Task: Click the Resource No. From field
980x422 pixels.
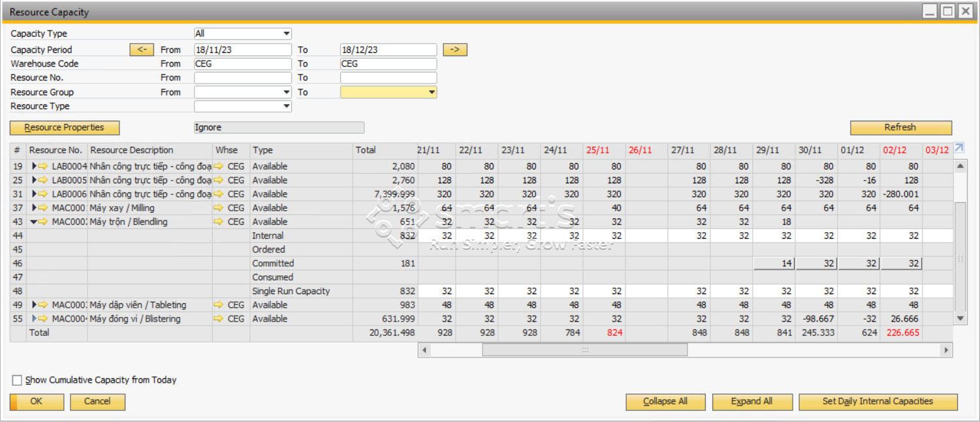Action: tap(242, 78)
